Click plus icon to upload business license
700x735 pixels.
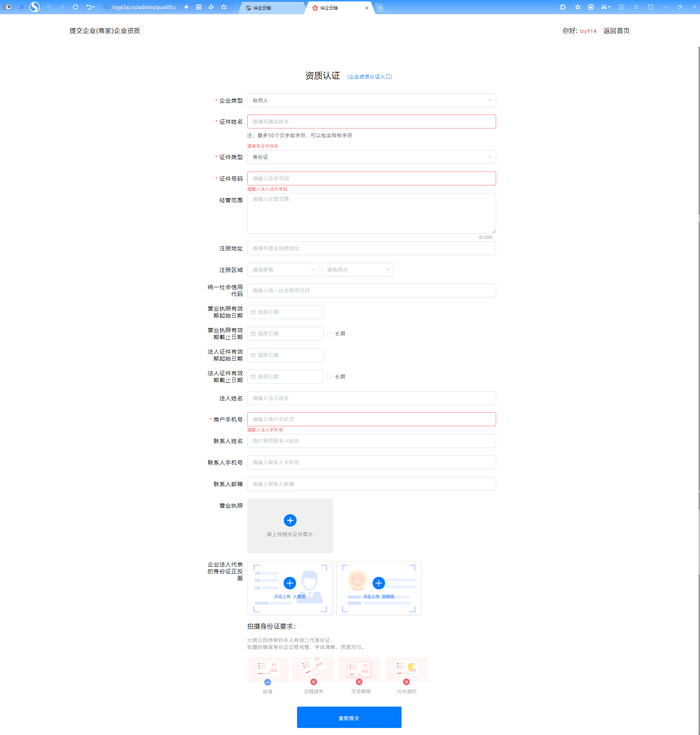point(290,520)
